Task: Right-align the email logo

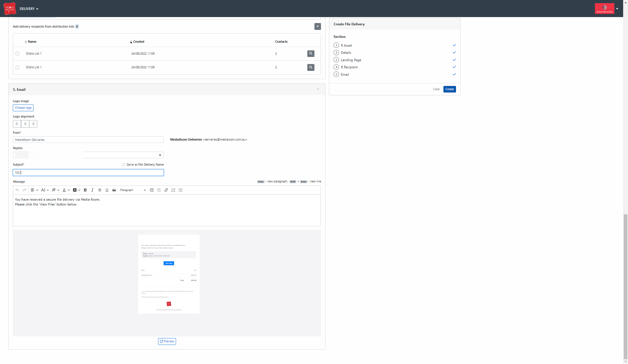Action: click(x=33, y=124)
